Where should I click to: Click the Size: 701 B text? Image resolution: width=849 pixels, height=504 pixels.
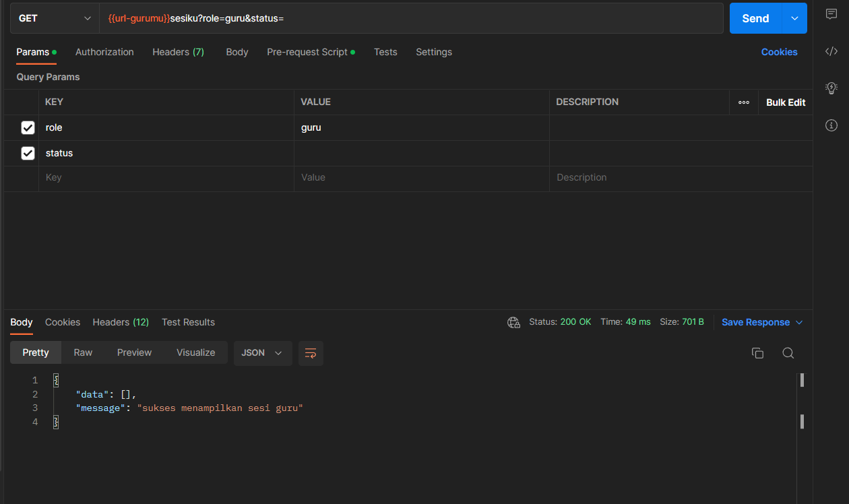[x=682, y=322]
